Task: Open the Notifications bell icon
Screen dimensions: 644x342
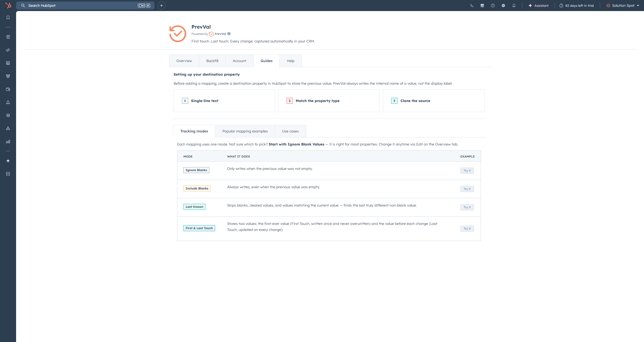Action: pyautogui.click(x=514, y=6)
